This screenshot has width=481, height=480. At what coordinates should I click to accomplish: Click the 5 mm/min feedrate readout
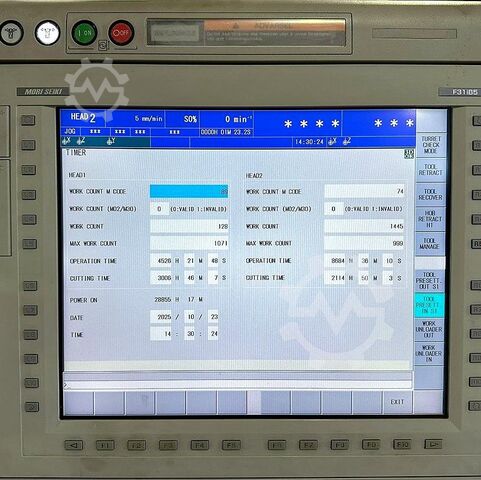tap(149, 119)
